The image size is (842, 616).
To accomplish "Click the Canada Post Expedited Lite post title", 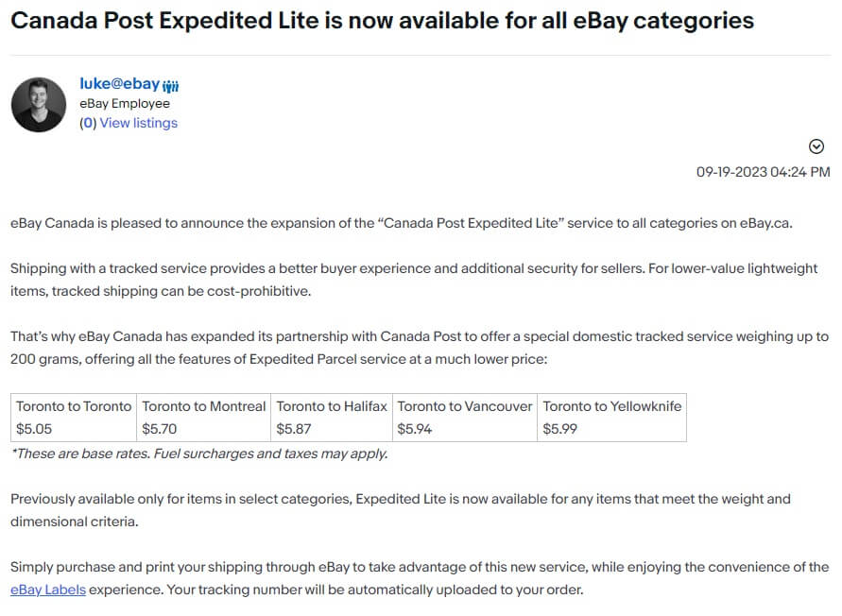I will click(x=382, y=21).
